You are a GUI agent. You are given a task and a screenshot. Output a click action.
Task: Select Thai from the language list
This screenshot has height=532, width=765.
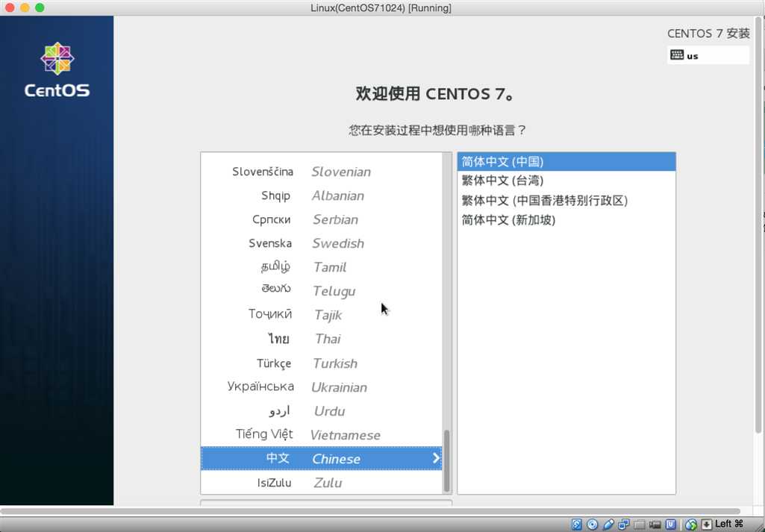coord(321,339)
